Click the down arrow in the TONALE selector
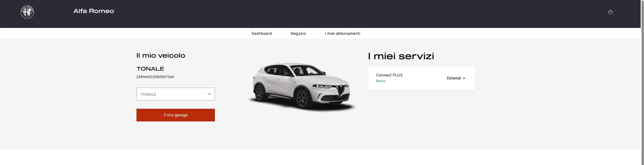Image resolution: width=644 pixels, height=165 pixels. pyautogui.click(x=209, y=94)
